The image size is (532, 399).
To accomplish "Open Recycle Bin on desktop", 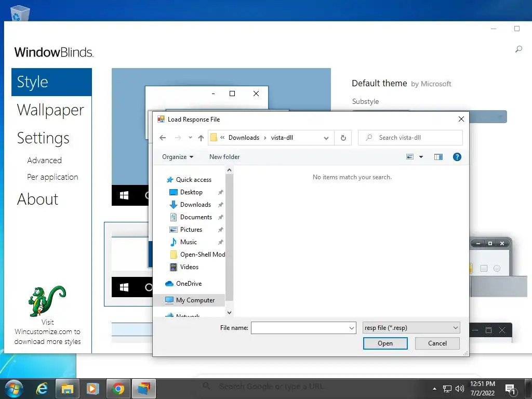I will point(20,13).
